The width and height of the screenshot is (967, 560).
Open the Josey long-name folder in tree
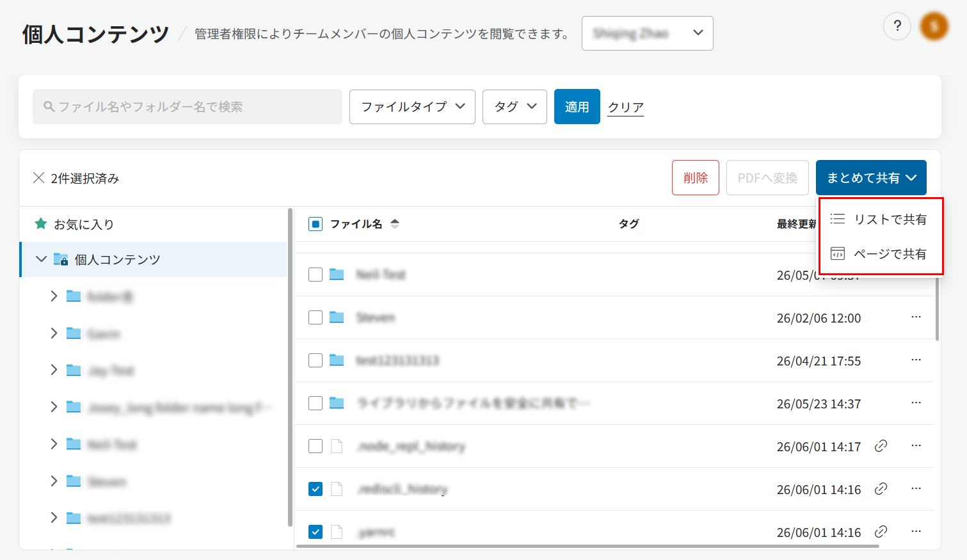(x=179, y=407)
